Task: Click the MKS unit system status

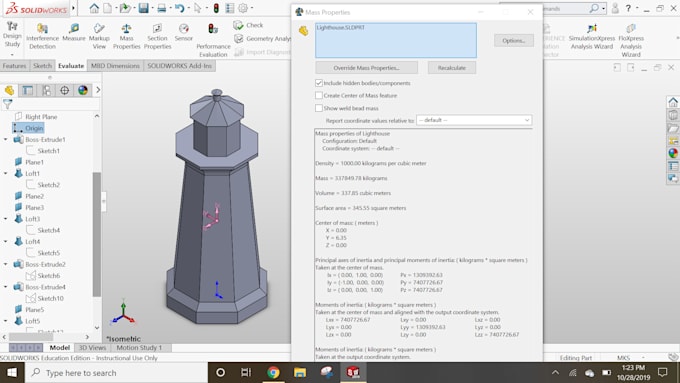Action: 623,358
